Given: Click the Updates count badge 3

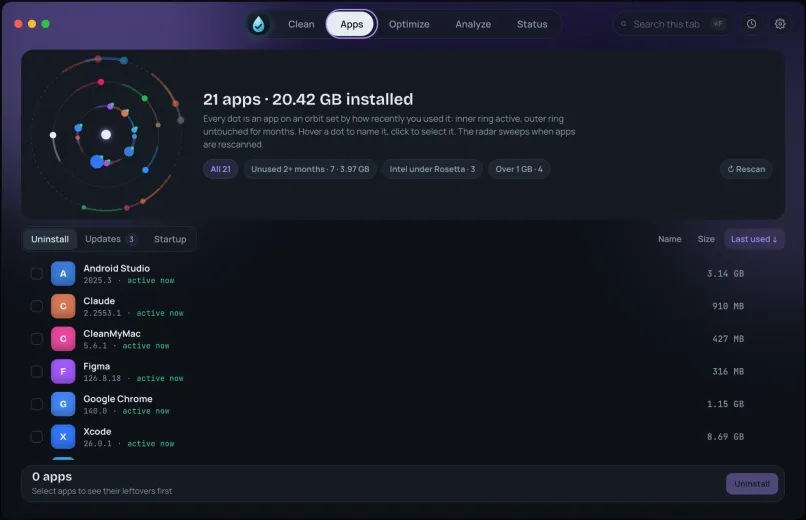Looking at the screenshot, I should pos(132,239).
